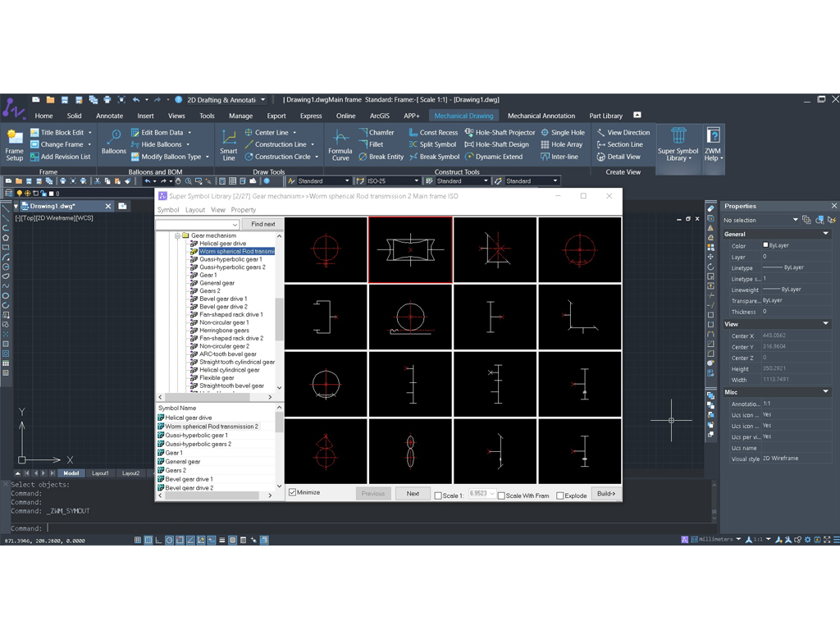The width and height of the screenshot is (840, 630).
Task: Collapse the Gear mechanism tree folder
Action: click(177, 235)
